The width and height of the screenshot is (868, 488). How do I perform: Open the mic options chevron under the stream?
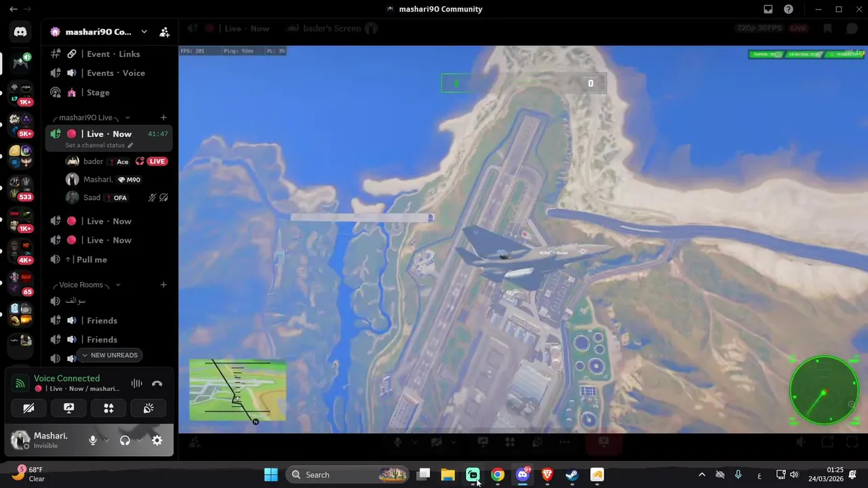414,442
